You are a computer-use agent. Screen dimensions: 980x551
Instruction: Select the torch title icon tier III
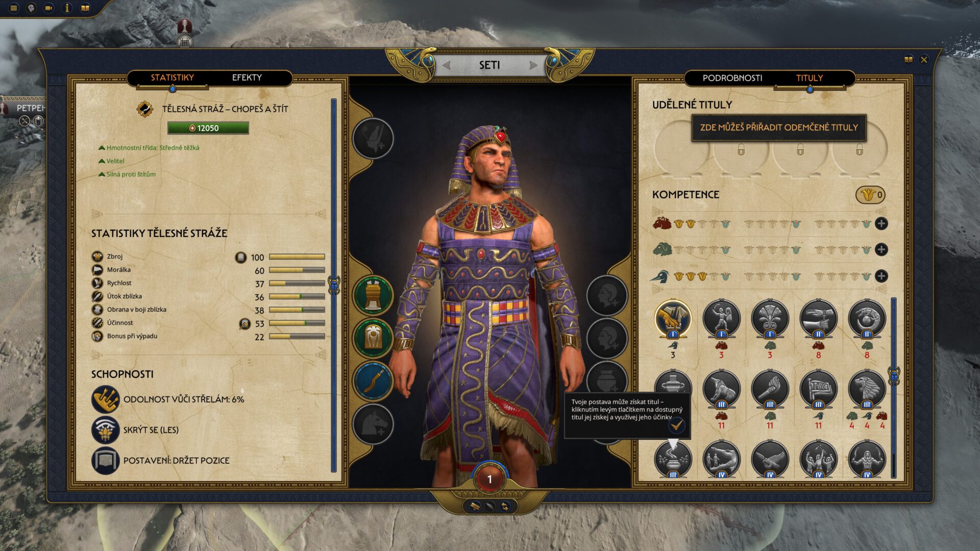point(770,390)
